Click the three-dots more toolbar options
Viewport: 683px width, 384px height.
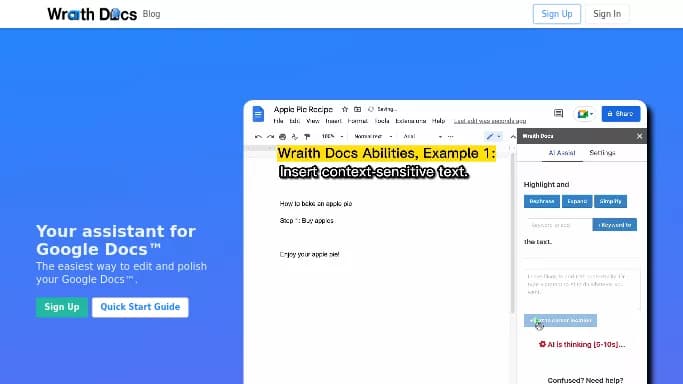(450, 137)
